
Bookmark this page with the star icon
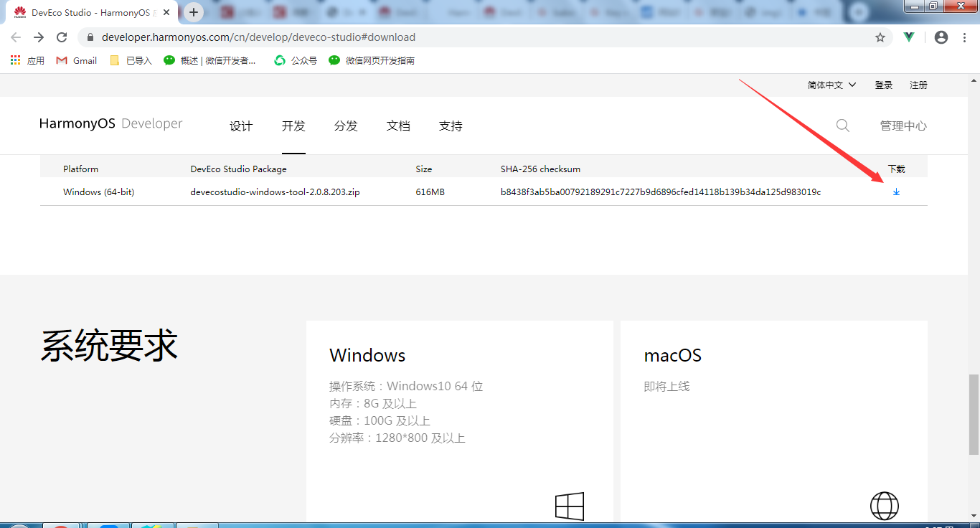click(x=880, y=37)
